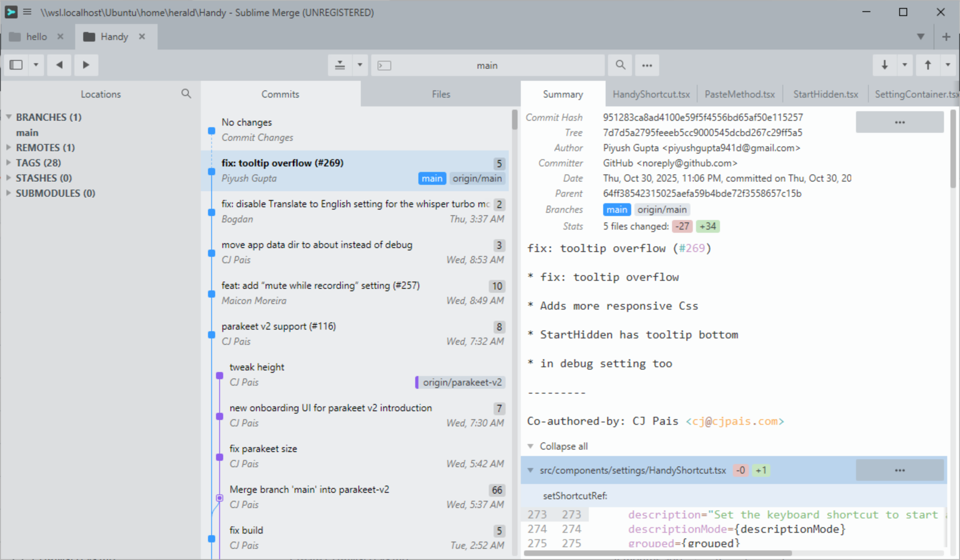Click the ellipsis on the HandyShortcut.tsx diff header
The image size is (960, 560).
click(899, 470)
